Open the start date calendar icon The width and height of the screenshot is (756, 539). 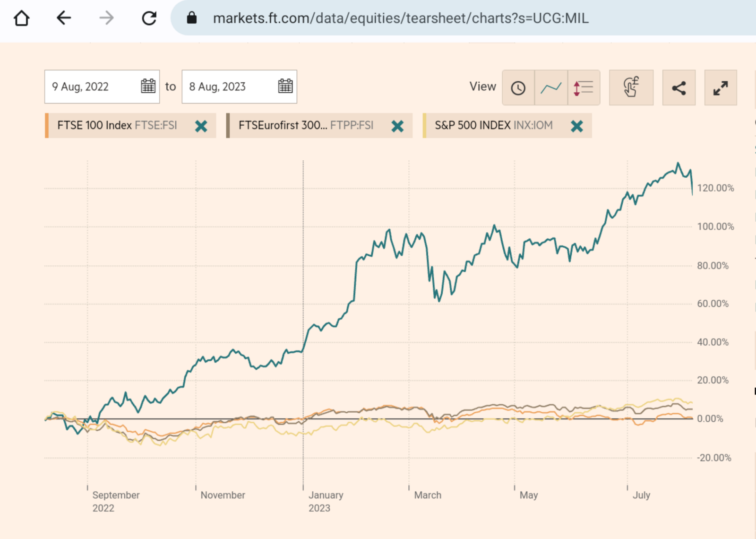coord(148,86)
